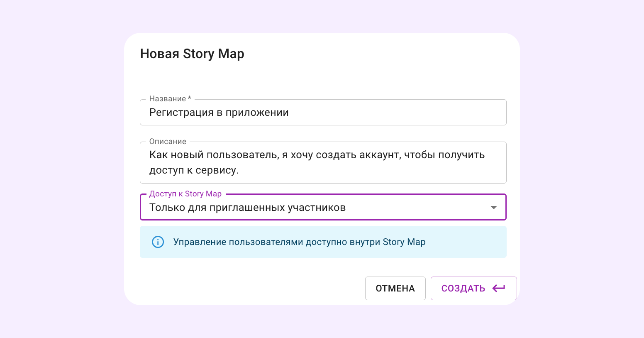Click the purple label "Доступ к Story Map"
644x338 pixels.
click(185, 193)
